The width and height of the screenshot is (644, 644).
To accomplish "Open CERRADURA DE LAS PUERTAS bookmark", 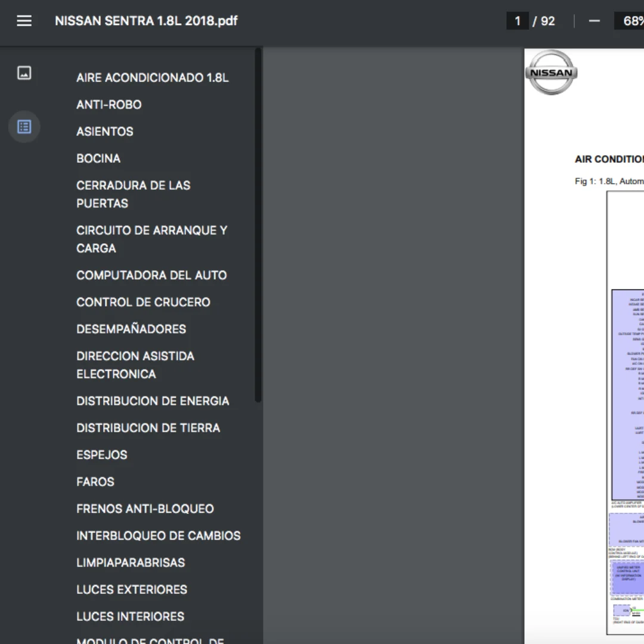I will coord(134,194).
